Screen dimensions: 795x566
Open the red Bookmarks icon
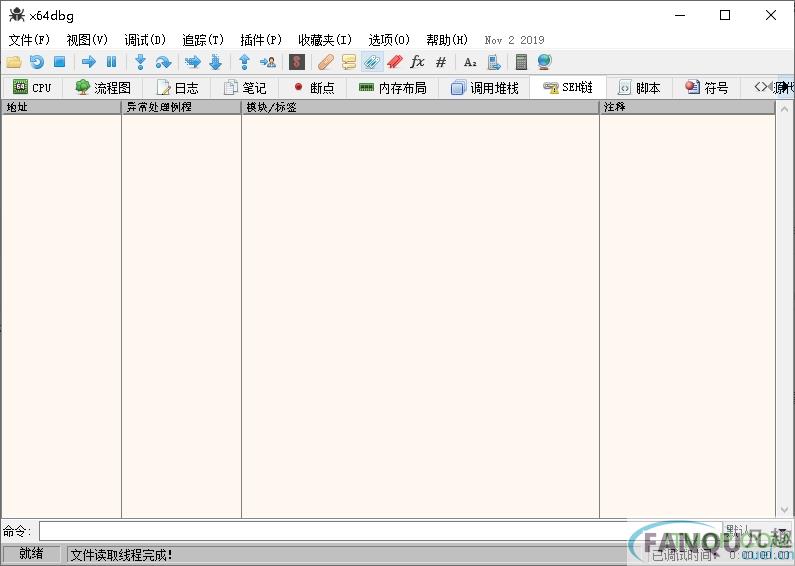coord(394,62)
